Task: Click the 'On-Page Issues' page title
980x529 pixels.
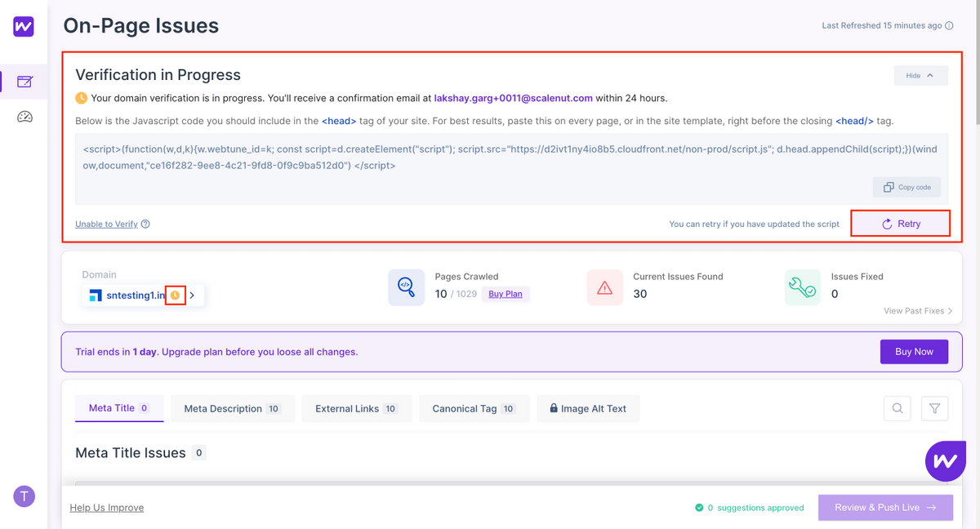Action: [141, 26]
